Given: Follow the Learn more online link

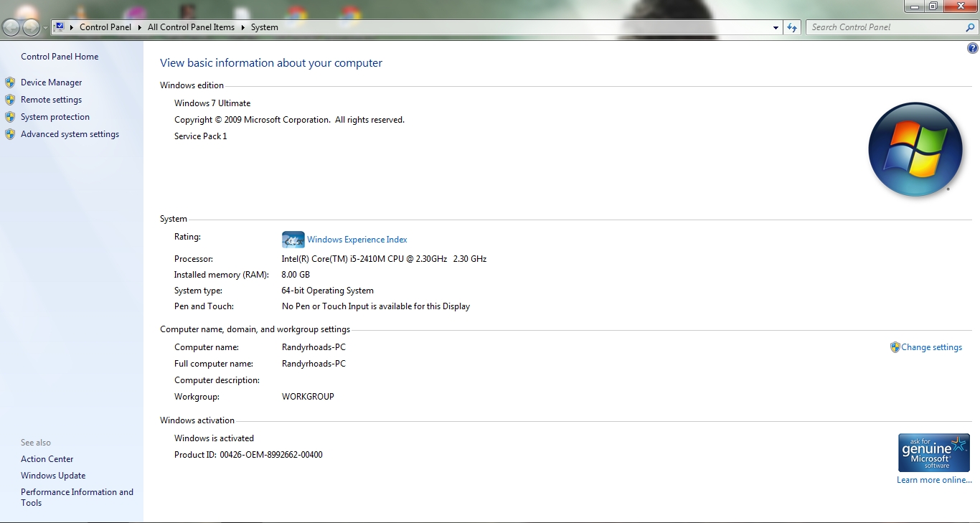Looking at the screenshot, I should coord(934,480).
